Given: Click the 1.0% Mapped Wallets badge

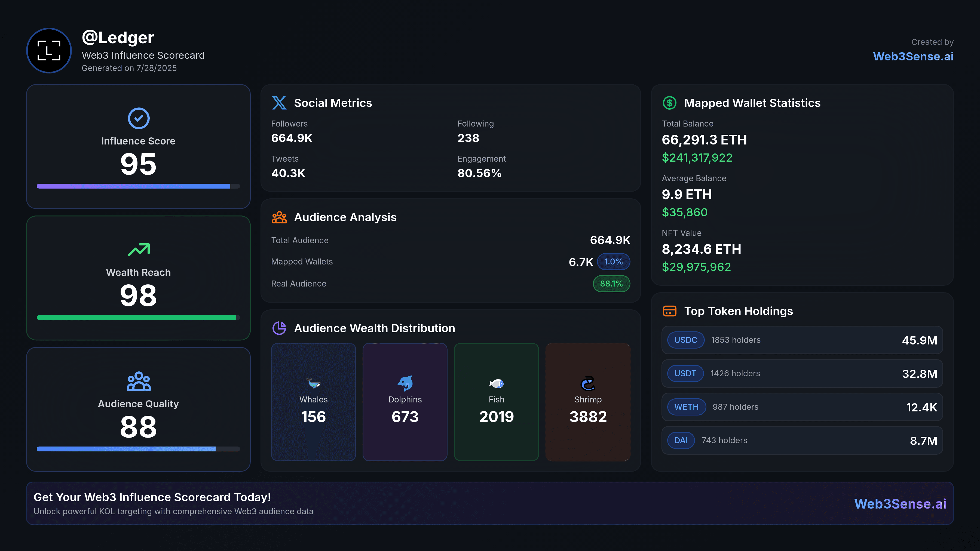Looking at the screenshot, I should (613, 261).
